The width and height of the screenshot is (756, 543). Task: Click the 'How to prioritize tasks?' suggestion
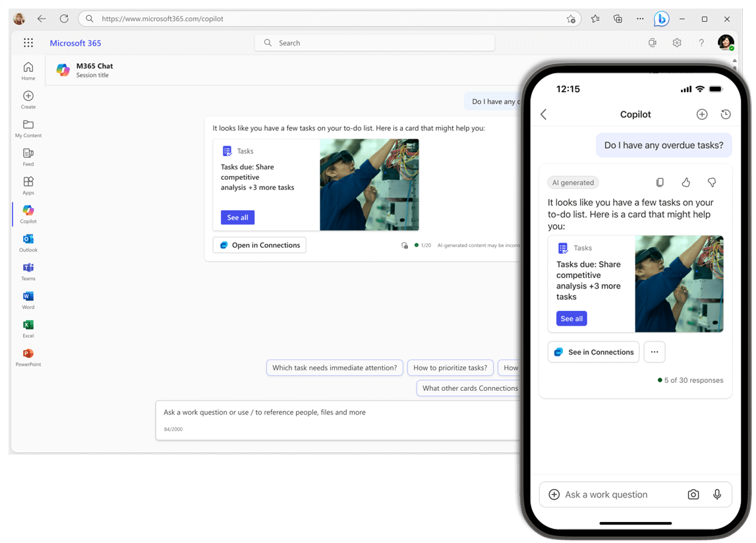(450, 368)
